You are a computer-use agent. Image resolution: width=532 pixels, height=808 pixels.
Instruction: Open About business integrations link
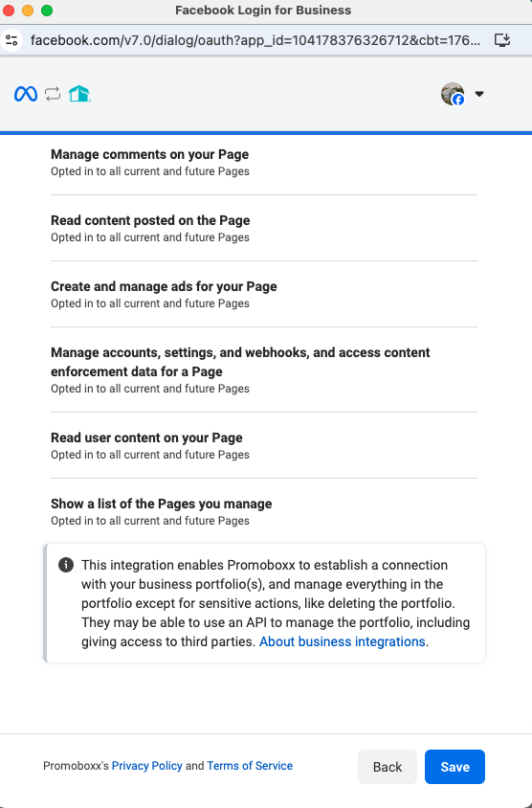[342, 641]
